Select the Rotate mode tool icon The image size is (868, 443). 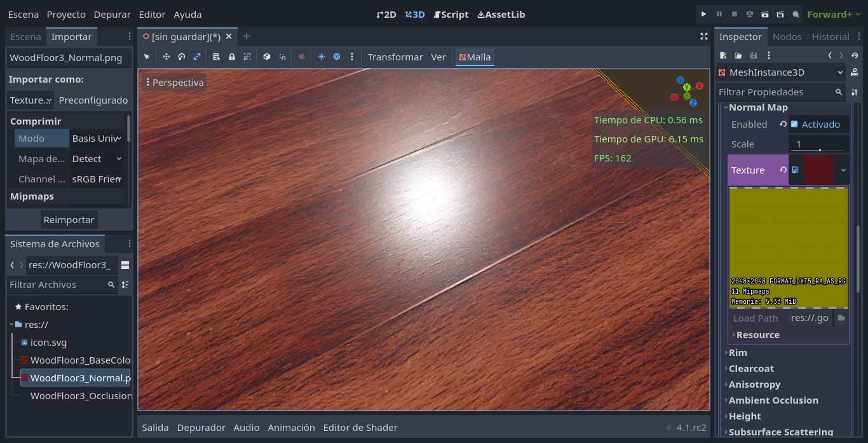[x=182, y=57]
